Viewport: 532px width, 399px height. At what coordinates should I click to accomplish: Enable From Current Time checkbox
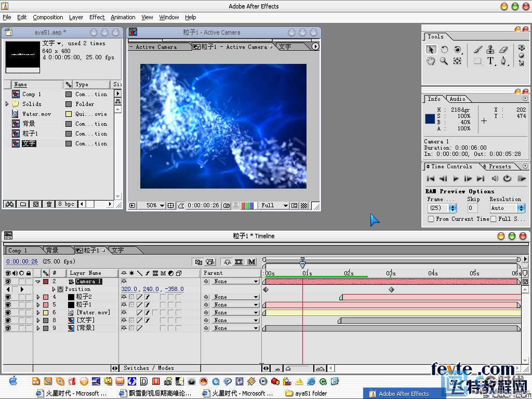pyautogui.click(x=431, y=219)
